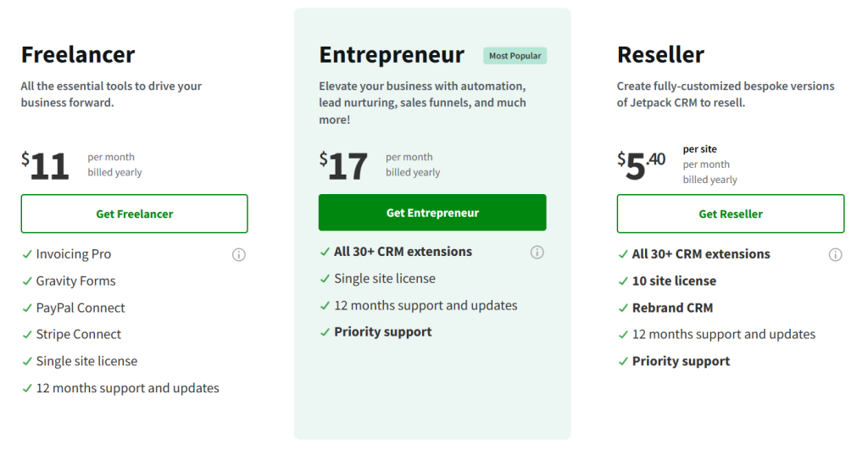The image size is (868, 450).
Task: Select the Entrepreneur plan heading
Action: pyautogui.click(x=392, y=55)
